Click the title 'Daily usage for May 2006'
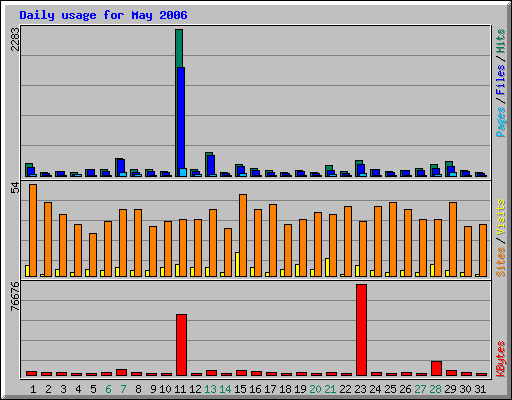Screen dimensions: 512x400 click(x=103, y=15)
